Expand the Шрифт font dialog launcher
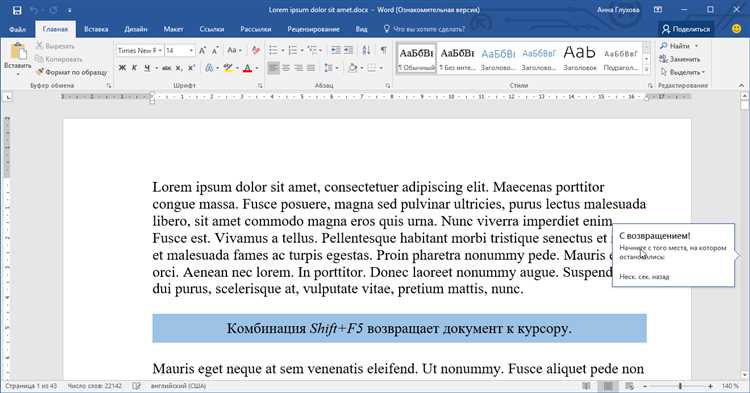 260,86
